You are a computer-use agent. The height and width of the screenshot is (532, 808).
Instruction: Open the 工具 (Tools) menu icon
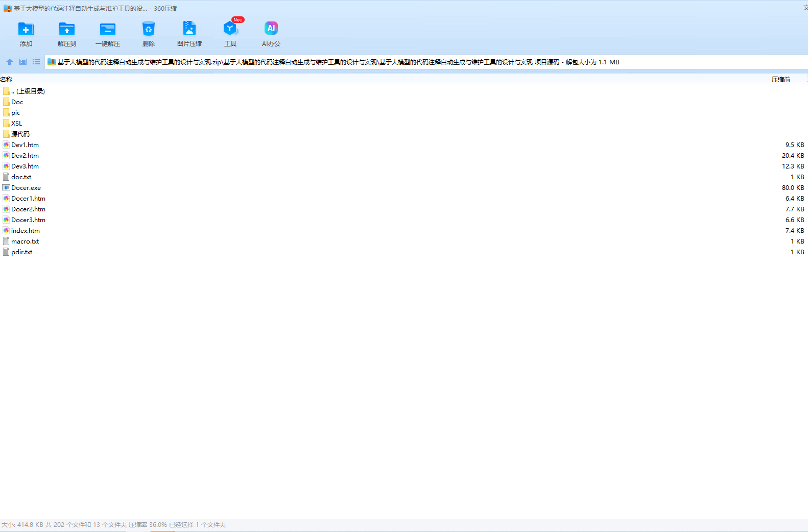click(230, 30)
